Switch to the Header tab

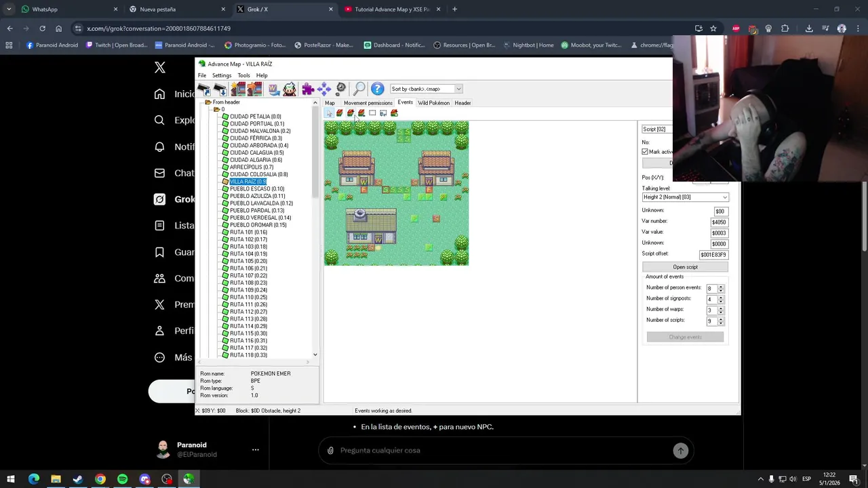(x=462, y=103)
